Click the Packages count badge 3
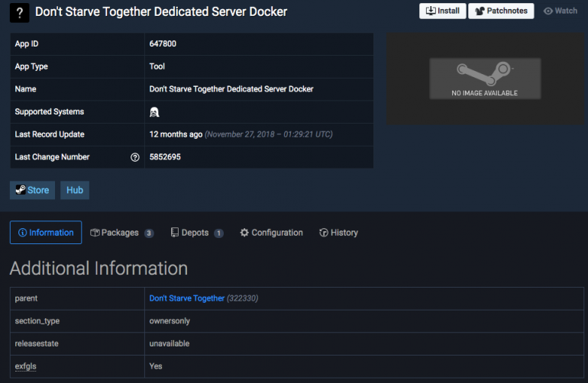Screen dimensions: 588x383 149,233
